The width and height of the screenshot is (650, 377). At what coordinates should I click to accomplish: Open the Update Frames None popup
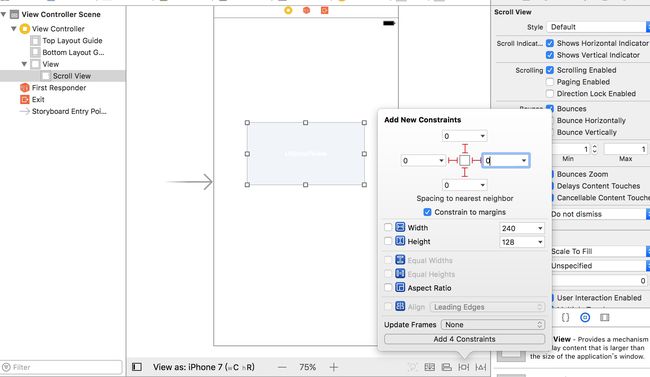click(x=493, y=325)
